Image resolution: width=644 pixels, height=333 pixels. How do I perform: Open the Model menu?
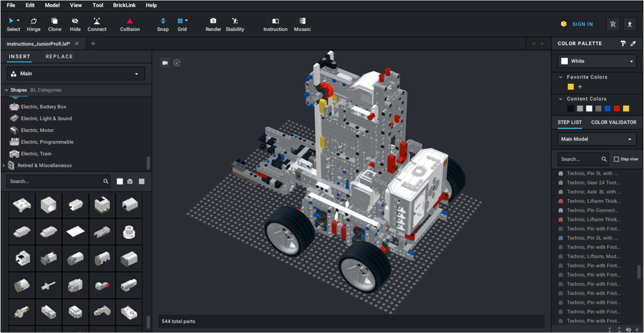pos(52,5)
